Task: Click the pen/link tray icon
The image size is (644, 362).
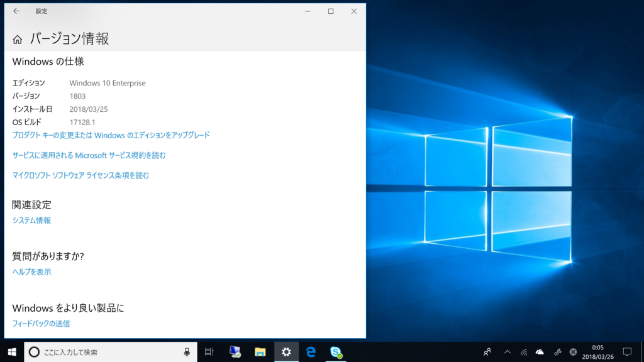Action: coord(557,352)
